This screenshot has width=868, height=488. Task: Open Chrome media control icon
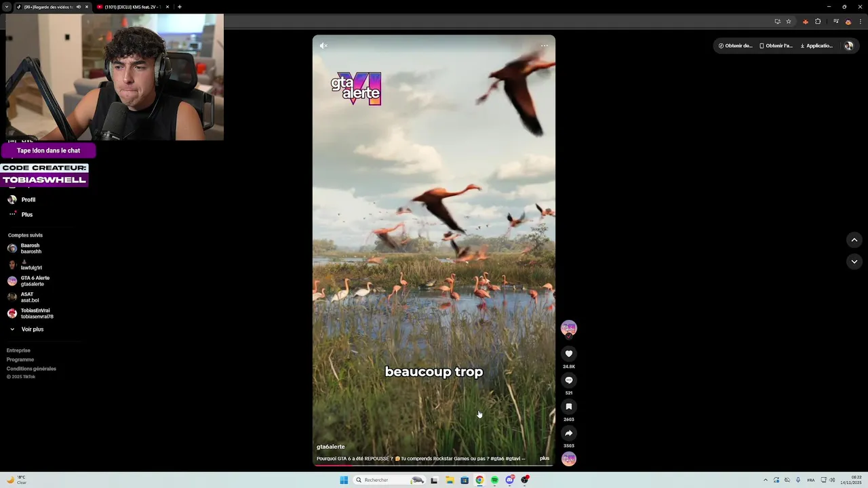[836, 22]
